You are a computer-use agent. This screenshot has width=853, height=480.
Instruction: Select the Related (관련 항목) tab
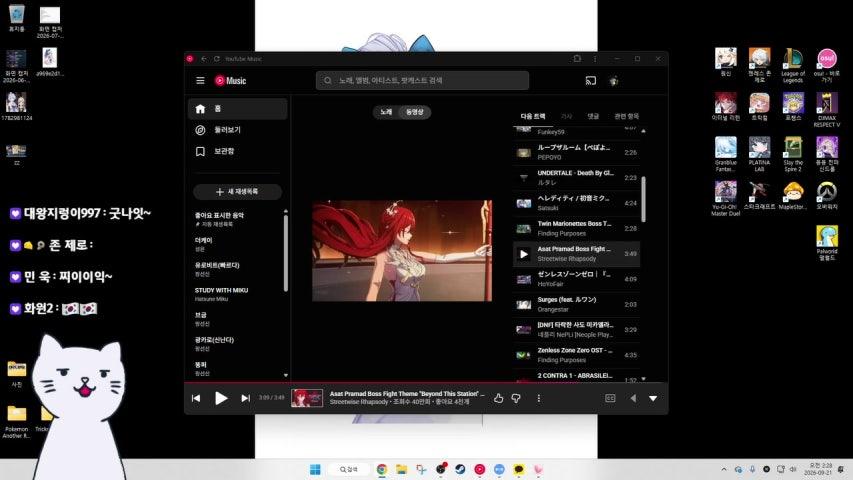tap(627, 116)
